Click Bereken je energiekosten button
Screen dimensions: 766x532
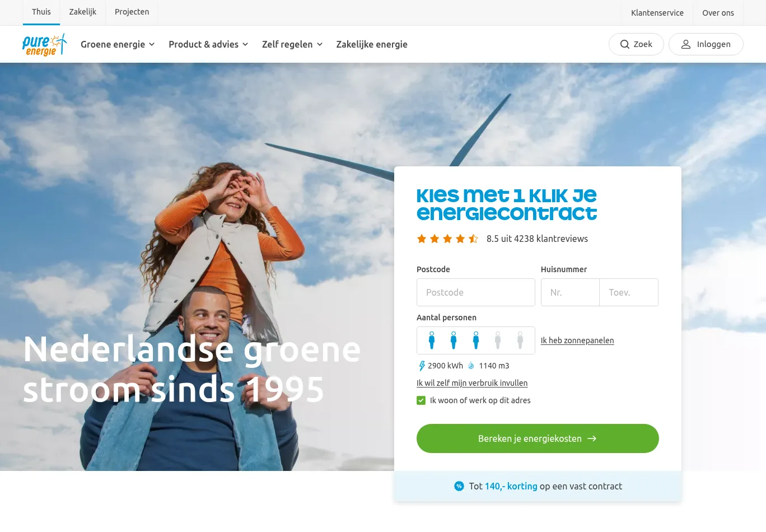pos(538,438)
